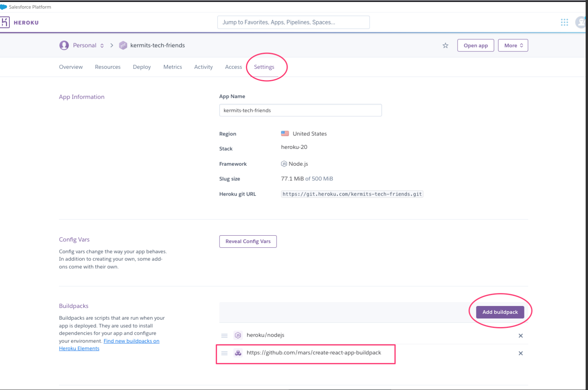Click the drag handle for create-react-app buildpack

click(x=224, y=353)
